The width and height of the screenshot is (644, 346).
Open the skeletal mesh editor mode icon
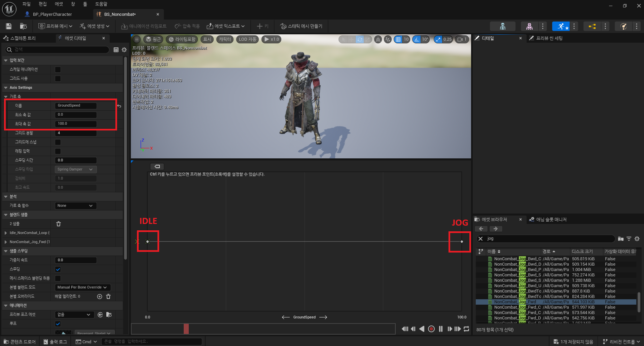(x=529, y=26)
